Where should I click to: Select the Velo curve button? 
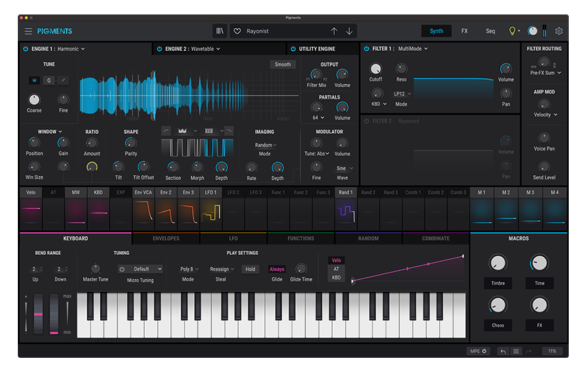pos(336,260)
